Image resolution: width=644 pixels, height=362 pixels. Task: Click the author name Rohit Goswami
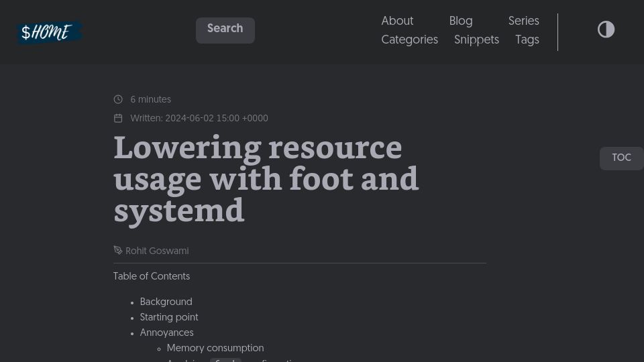point(157,251)
